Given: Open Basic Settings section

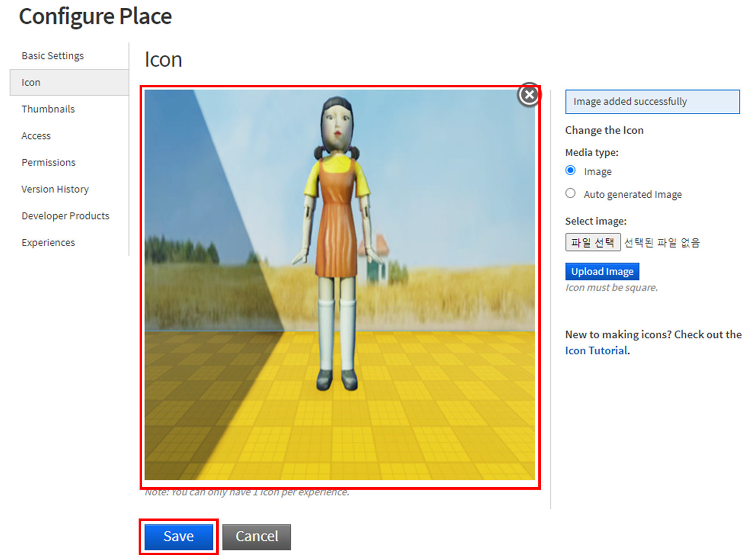Looking at the screenshot, I should pos(53,56).
